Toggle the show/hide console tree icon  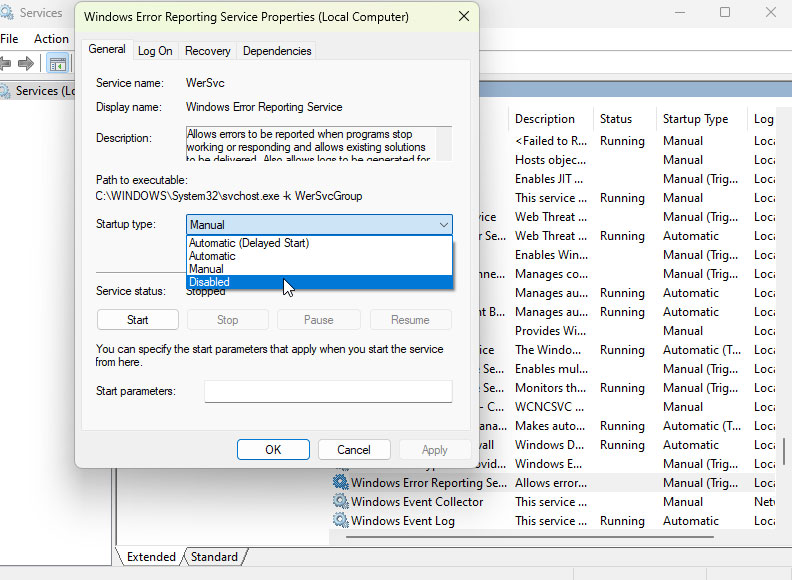coord(58,64)
